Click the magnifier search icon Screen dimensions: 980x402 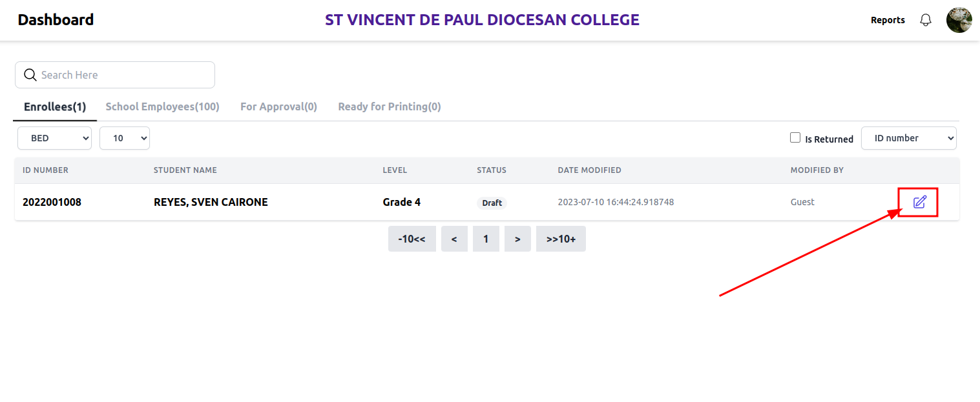(30, 75)
